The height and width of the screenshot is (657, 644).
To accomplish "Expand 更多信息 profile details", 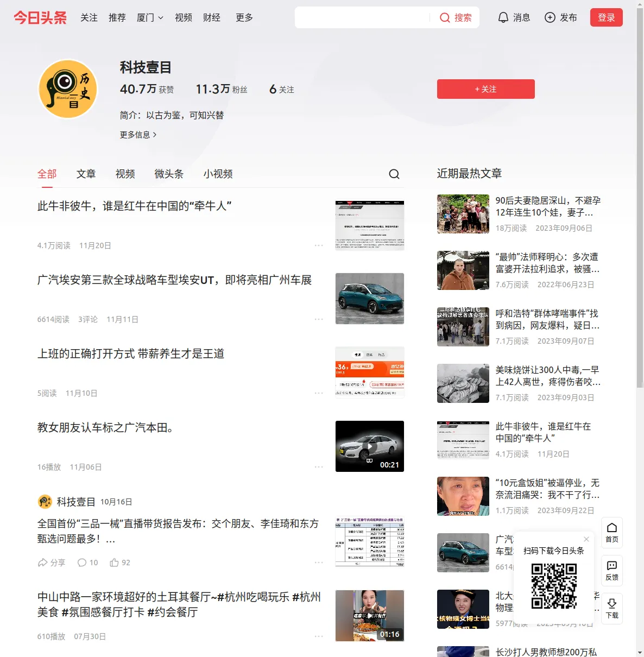I will pos(138,135).
